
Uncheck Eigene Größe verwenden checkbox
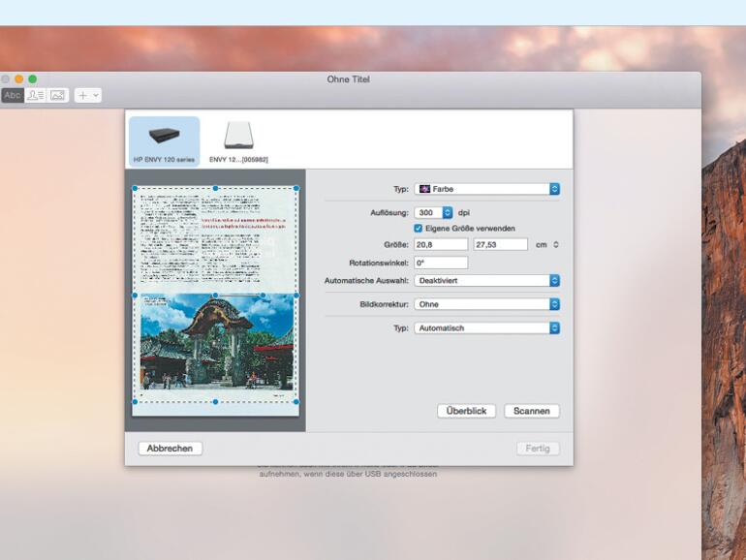419,229
